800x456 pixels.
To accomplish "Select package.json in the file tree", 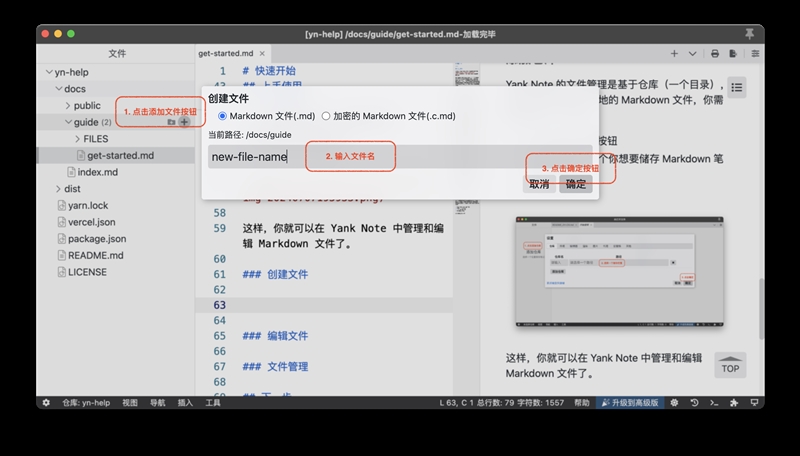I will (x=97, y=239).
